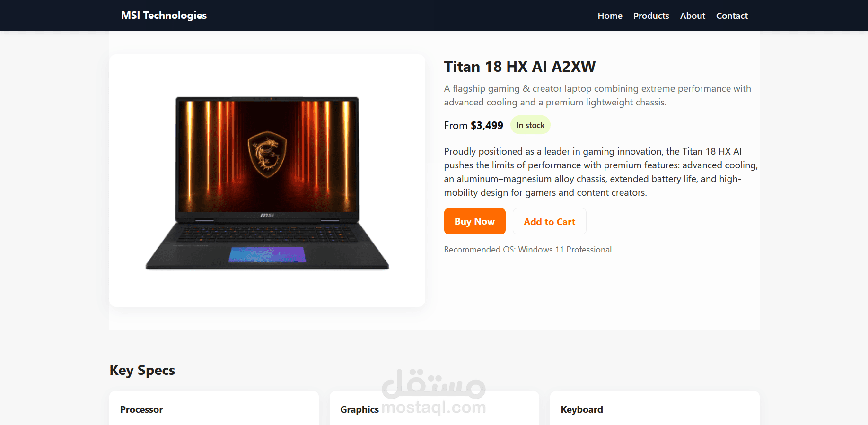Add the laptop to cart
Image resolution: width=868 pixels, height=425 pixels.
pos(549,221)
